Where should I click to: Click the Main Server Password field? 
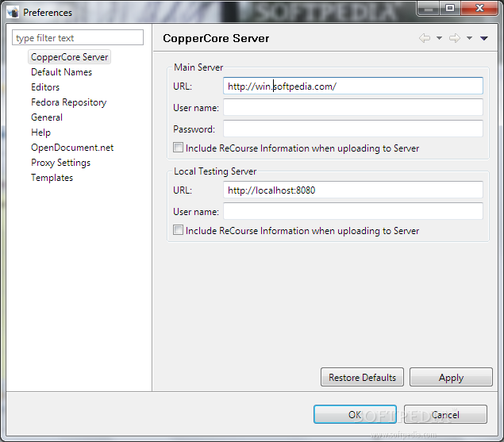(x=353, y=129)
